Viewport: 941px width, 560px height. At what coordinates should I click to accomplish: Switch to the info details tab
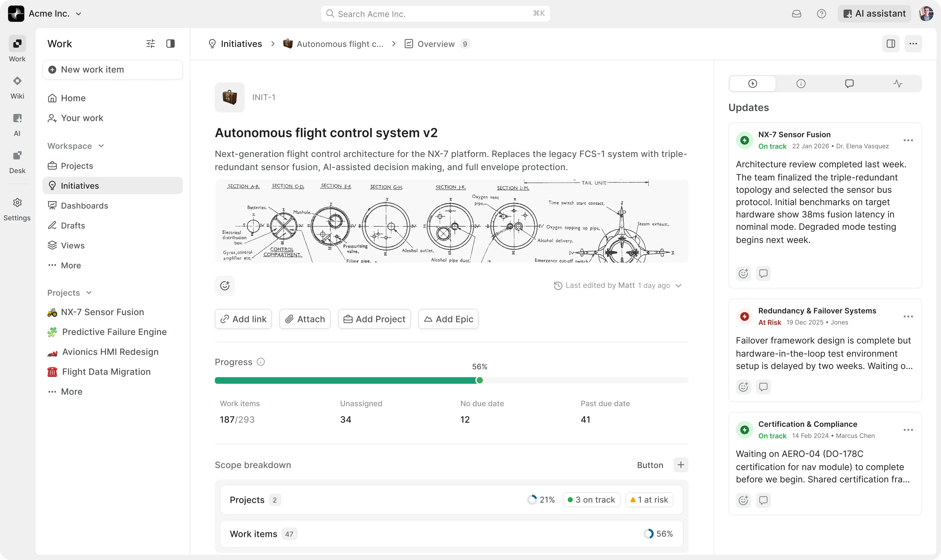pos(801,84)
